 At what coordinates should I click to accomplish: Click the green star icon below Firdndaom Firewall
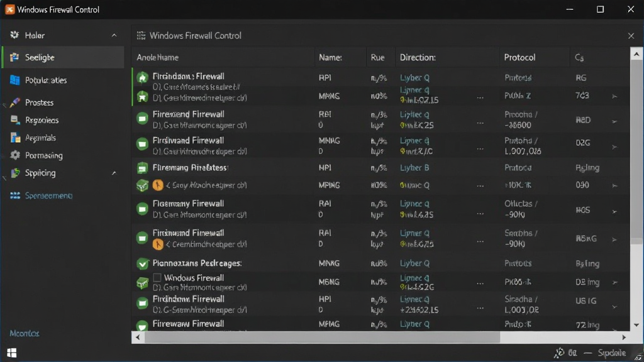pos(143,97)
